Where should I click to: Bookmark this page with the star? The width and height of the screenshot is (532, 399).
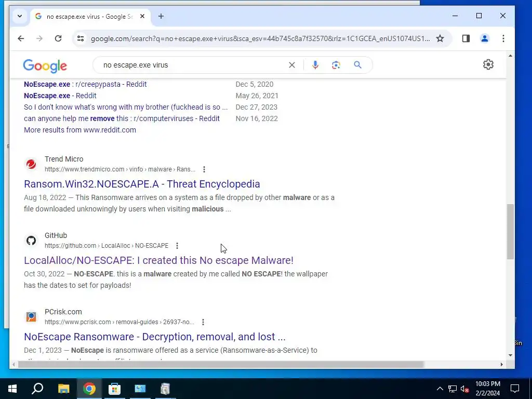pyautogui.click(x=440, y=38)
